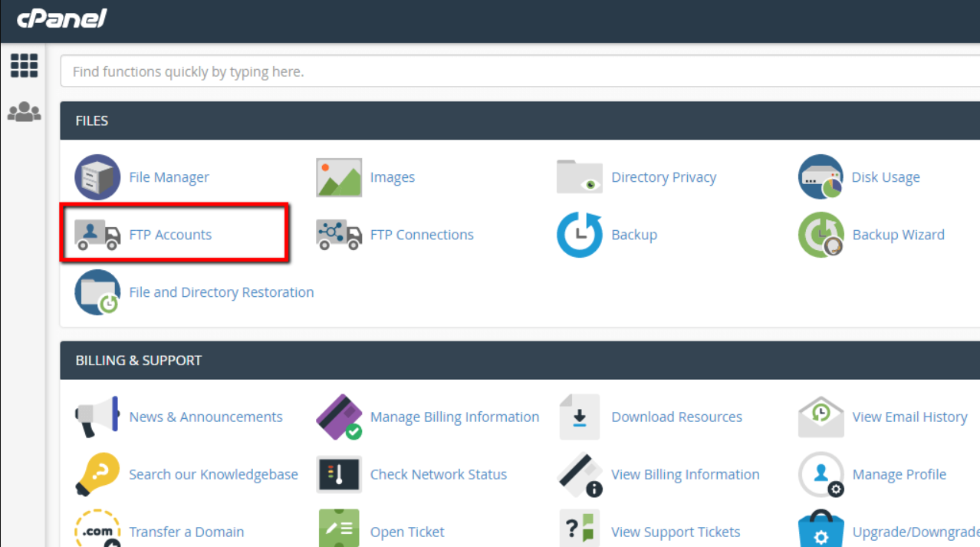Open the Download Resources link

pyautogui.click(x=677, y=417)
